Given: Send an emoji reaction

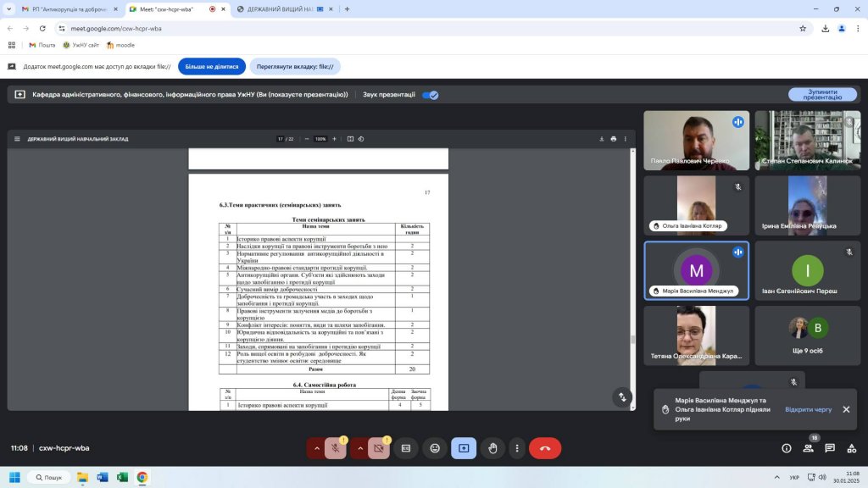Looking at the screenshot, I should (x=435, y=448).
